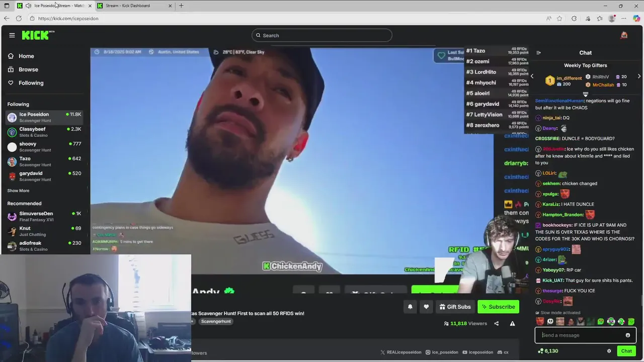Open a new browser tab
Image resolution: width=644 pixels, height=362 pixels.
tap(181, 6)
